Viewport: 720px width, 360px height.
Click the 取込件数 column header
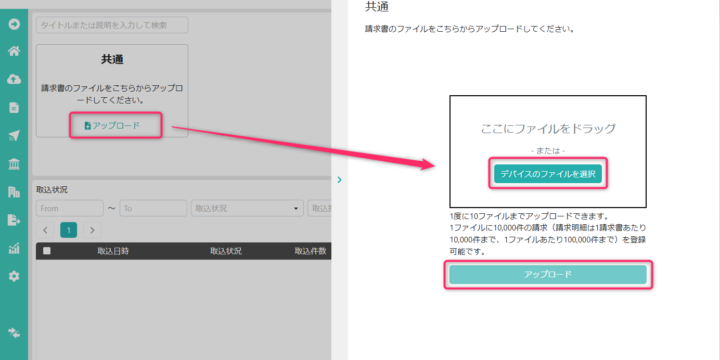point(310,251)
